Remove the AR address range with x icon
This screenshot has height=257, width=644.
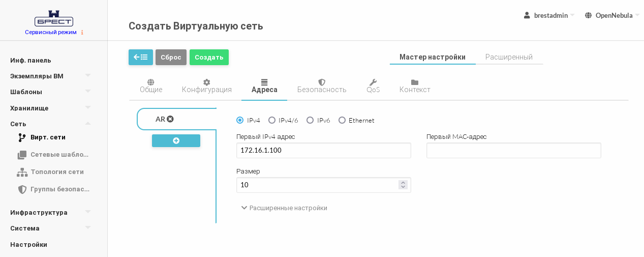pyautogui.click(x=170, y=119)
